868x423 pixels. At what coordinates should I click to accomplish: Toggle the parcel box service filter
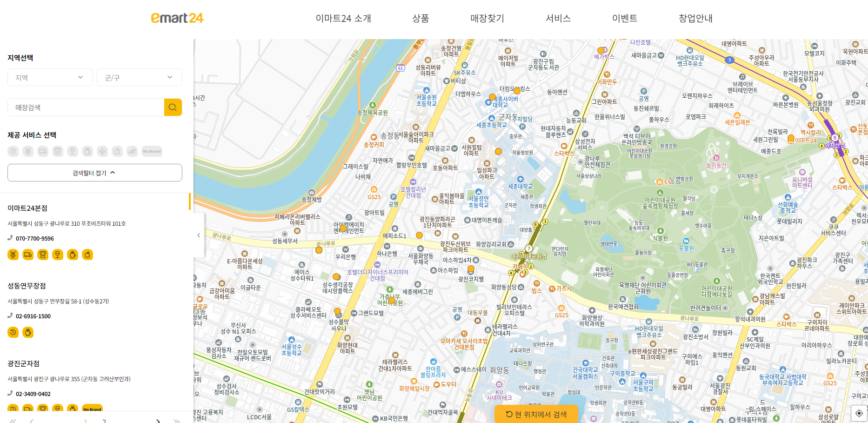[x=58, y=151]
